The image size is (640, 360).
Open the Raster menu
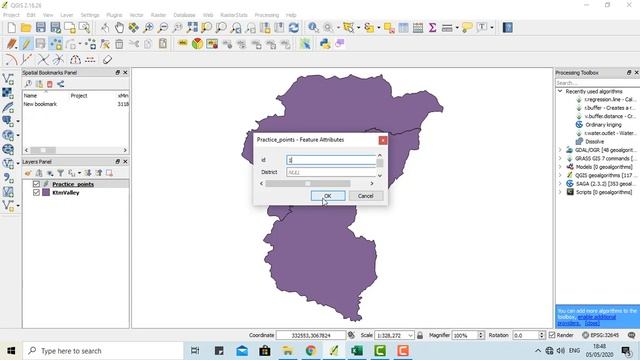[x=158, y=15]
